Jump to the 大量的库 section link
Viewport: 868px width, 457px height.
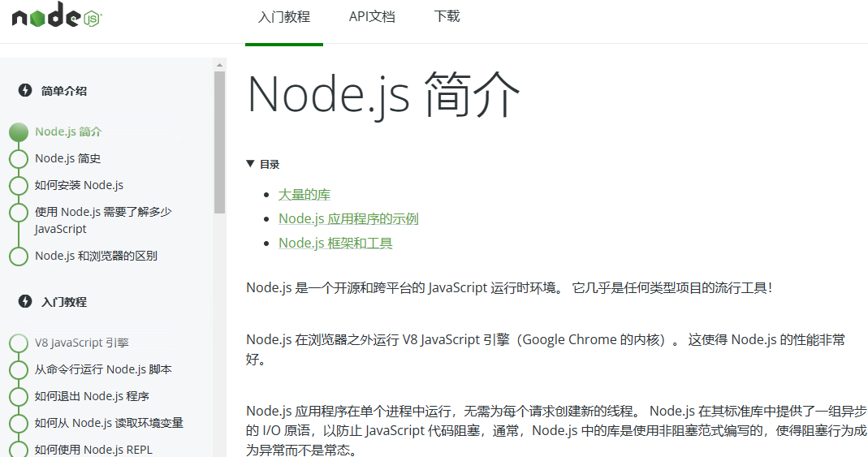click(x=304, y=195)
